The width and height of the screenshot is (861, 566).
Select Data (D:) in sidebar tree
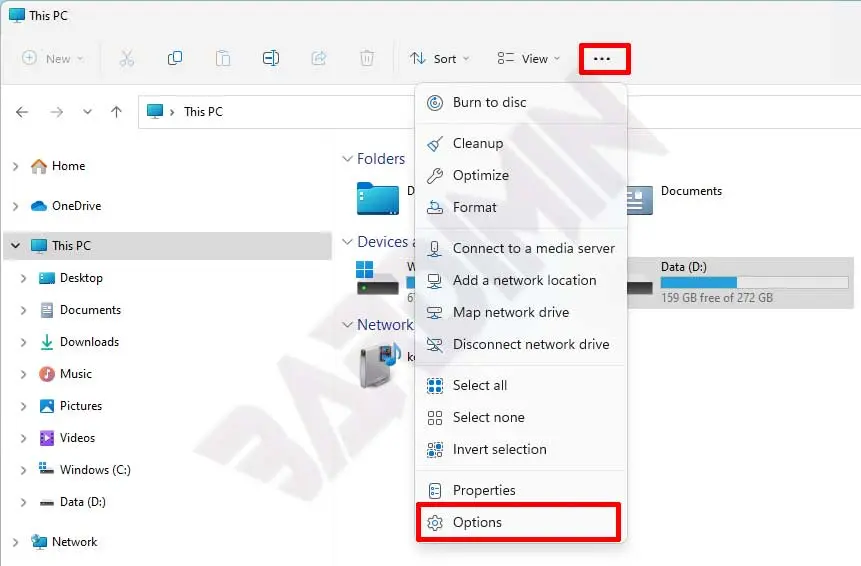pyautogui.click(x=82, y=502)
